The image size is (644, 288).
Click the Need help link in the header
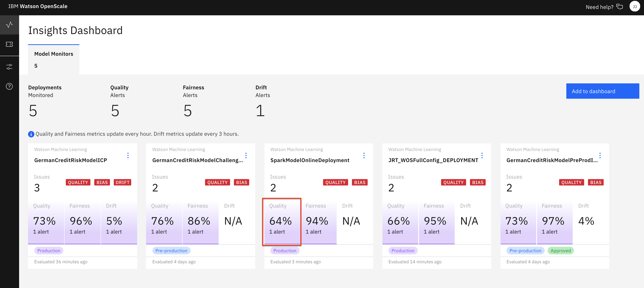(599, 7)
